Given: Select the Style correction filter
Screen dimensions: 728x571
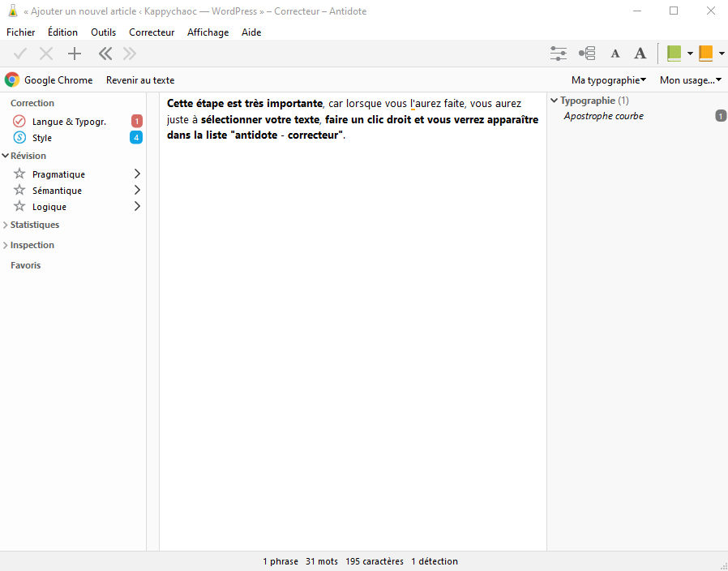Looking at the screenshot, I should coord(42,138).
